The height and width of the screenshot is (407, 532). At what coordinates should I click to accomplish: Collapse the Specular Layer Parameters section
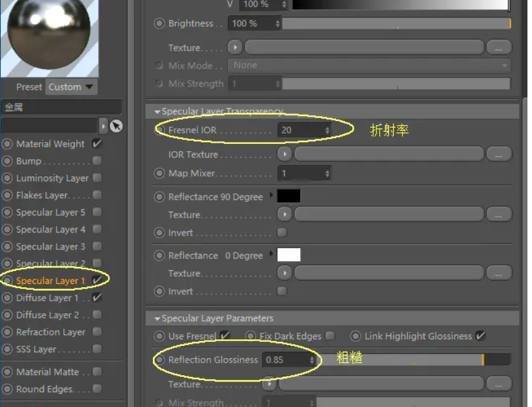tap(157, 318)
